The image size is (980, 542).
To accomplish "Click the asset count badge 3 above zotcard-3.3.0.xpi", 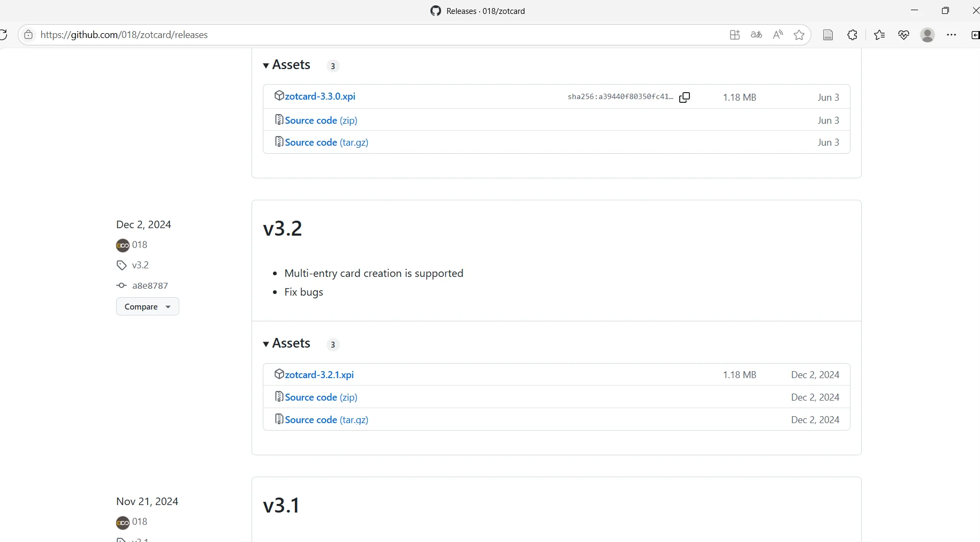I will [333, 66].
